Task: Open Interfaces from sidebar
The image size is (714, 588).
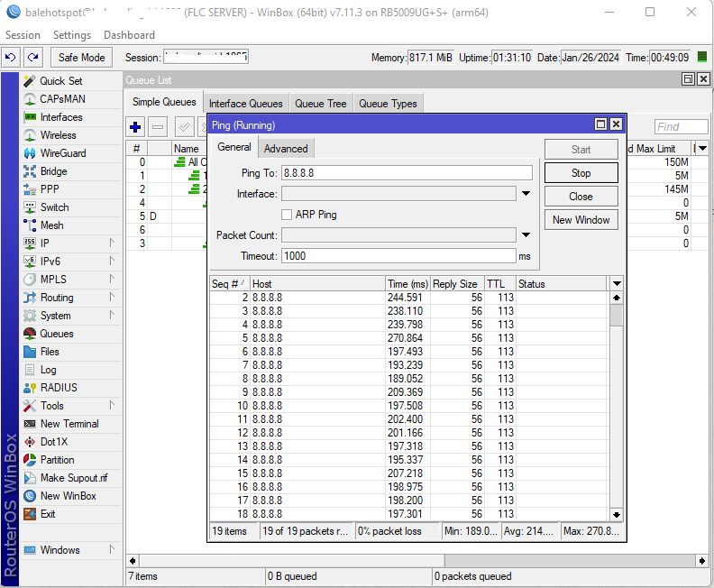Action: (x=61, y=117)
